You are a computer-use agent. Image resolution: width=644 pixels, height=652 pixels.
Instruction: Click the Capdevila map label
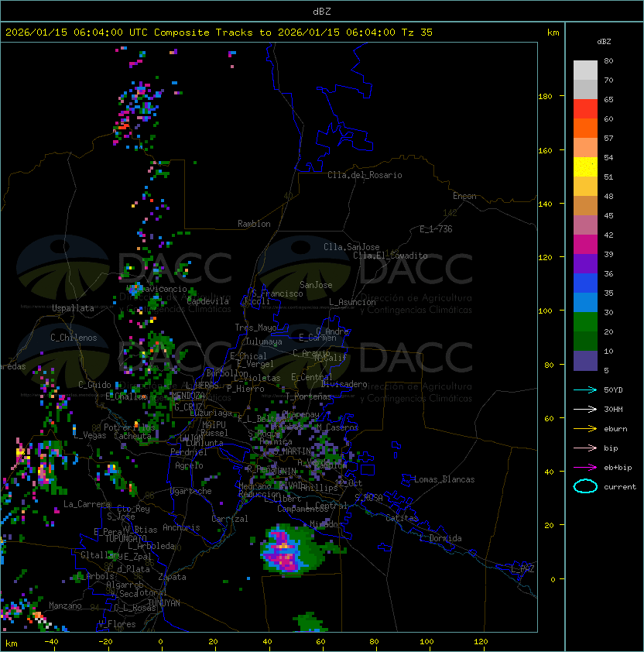[207, 301]
